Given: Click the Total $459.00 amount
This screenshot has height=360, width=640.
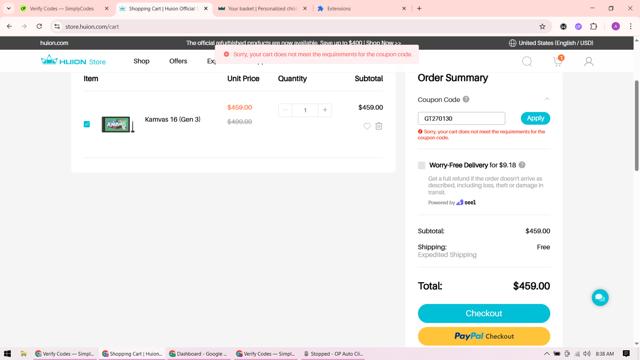Looking at the screenshot, I should click(531, 286).
